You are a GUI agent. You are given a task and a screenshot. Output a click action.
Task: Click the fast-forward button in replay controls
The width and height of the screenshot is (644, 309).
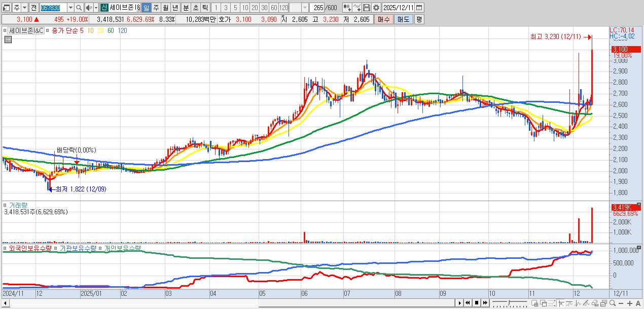(485, 303)
